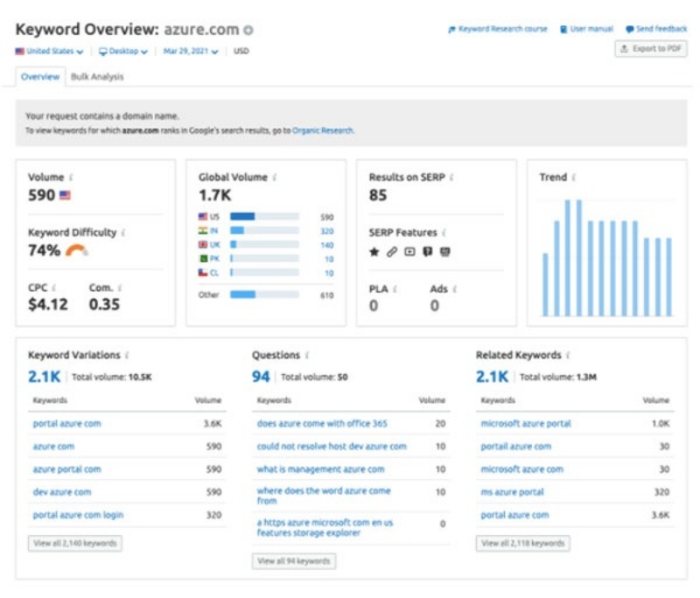Switch to the Bulk Analysis tab
Image resolution: width=700 pixels, height=598 pixels.
[97, 77]
